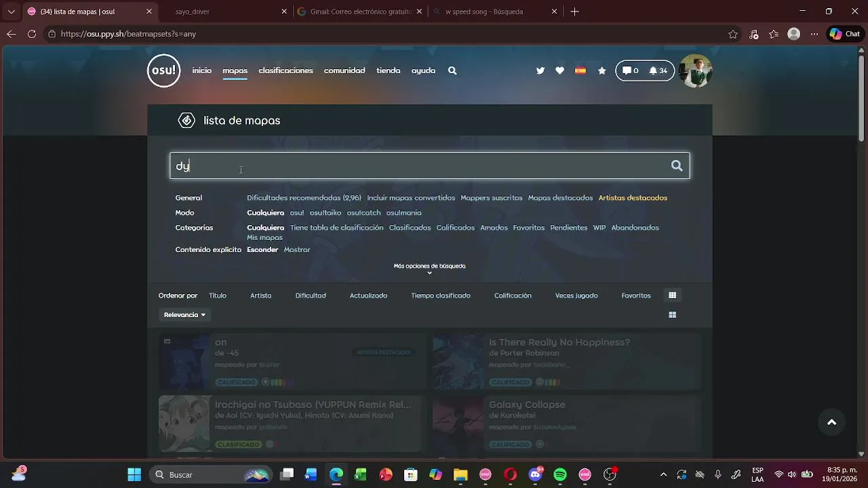868x488 pixels.
Task: Sort beatmaps by Veces jugado
Action: 576,296
